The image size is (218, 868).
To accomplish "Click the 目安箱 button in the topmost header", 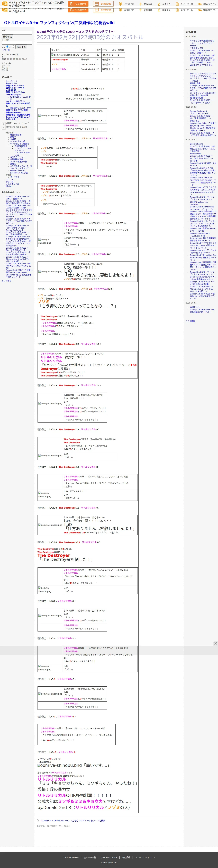I will pos(103,4).
